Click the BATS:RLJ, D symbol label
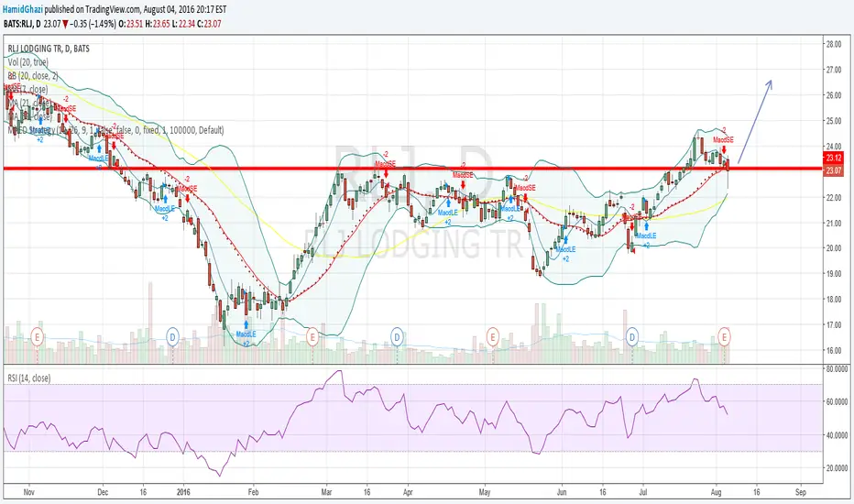This screenshot has height=504, width=854. pos(22,24)
